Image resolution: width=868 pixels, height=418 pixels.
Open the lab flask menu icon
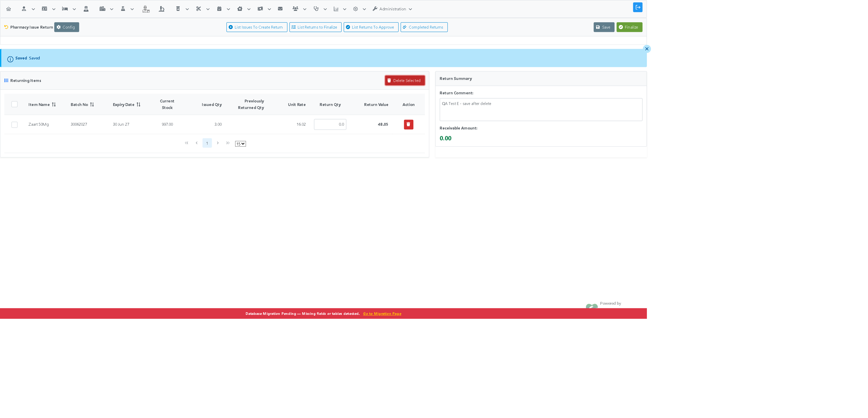click(123, 9)
